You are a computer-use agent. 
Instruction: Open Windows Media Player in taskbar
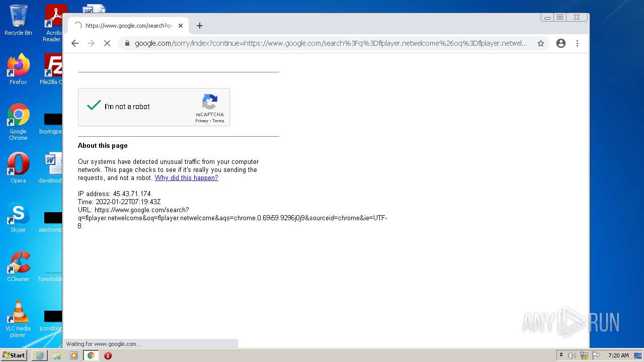[x=74, y=355]
